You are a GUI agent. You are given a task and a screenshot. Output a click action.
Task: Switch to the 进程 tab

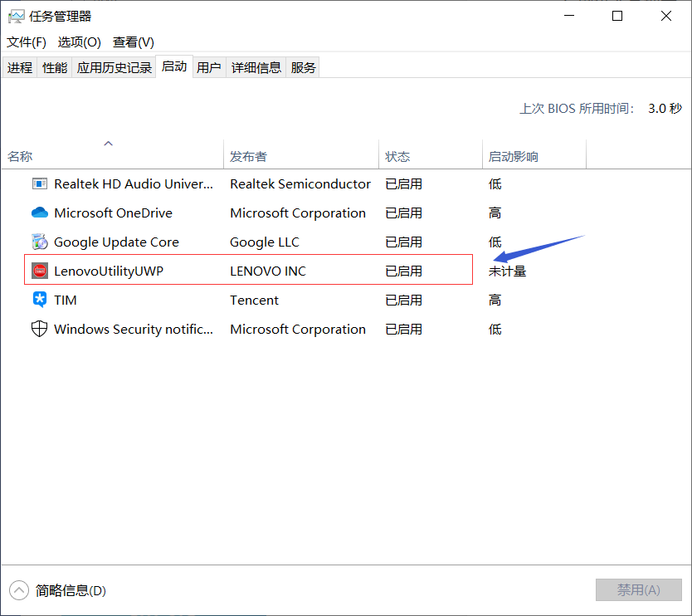point(20,67)
